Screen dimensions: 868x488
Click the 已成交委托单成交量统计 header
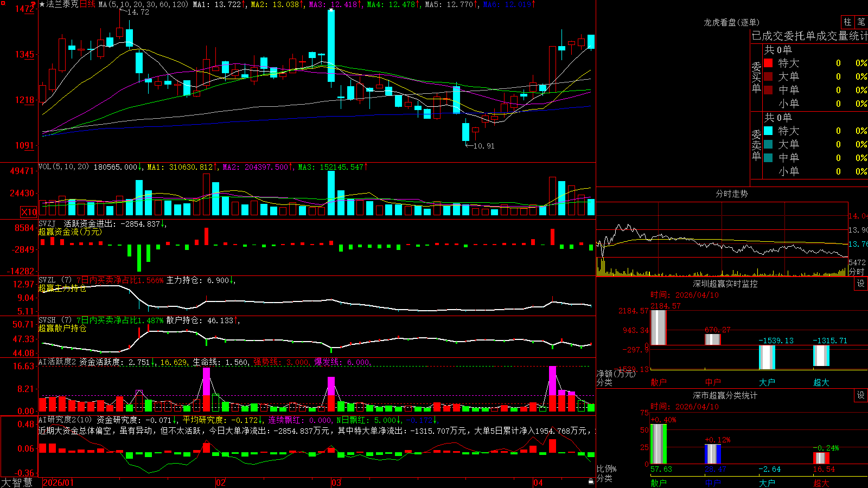809,36
